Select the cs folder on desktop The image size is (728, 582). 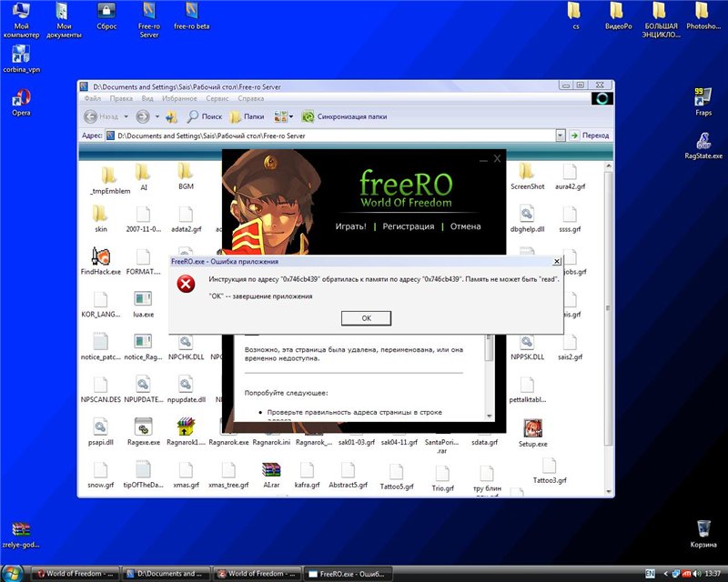coord(575,15)
